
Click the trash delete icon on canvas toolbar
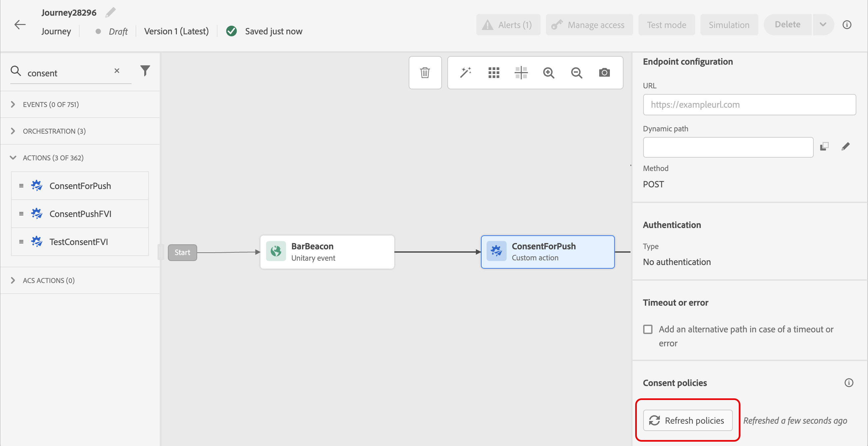425,72
